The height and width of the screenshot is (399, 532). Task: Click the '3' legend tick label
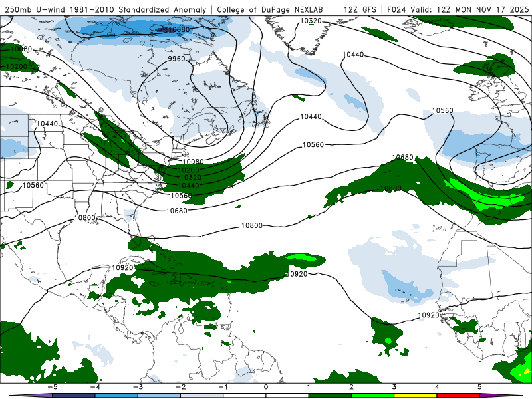point(394,387)
